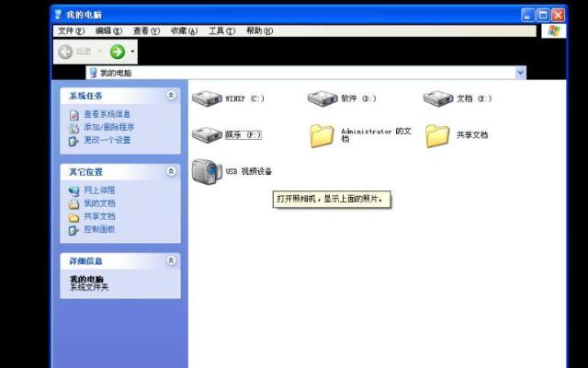Click the 控制面板 icon in sidebar
The image size is (588, 368).
pyautogui.click(x=73, y=230)
